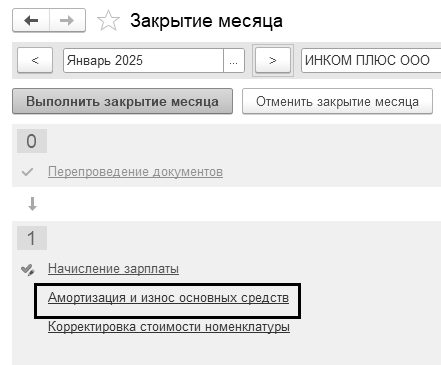Go forward with the right arrow button

point(67,21)
